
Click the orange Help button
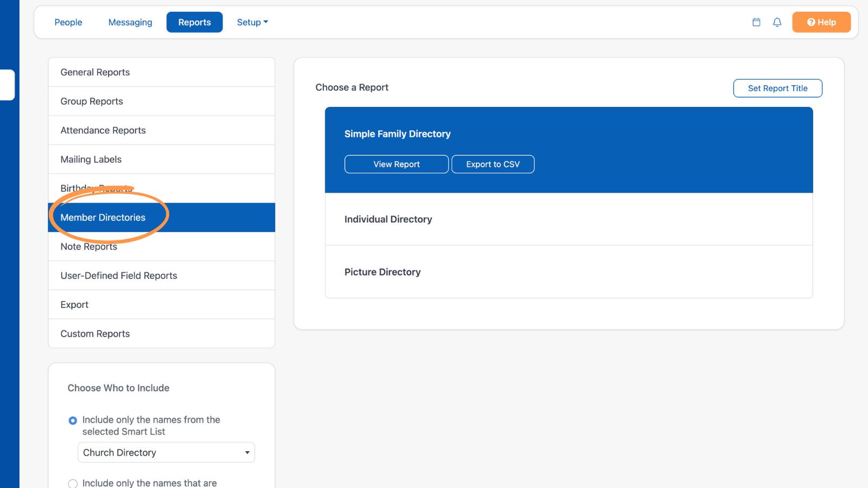point(821,22)
